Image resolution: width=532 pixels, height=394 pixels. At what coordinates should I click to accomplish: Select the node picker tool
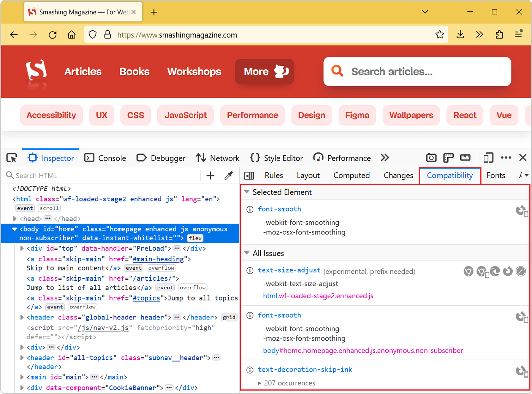tap(11, 157)
